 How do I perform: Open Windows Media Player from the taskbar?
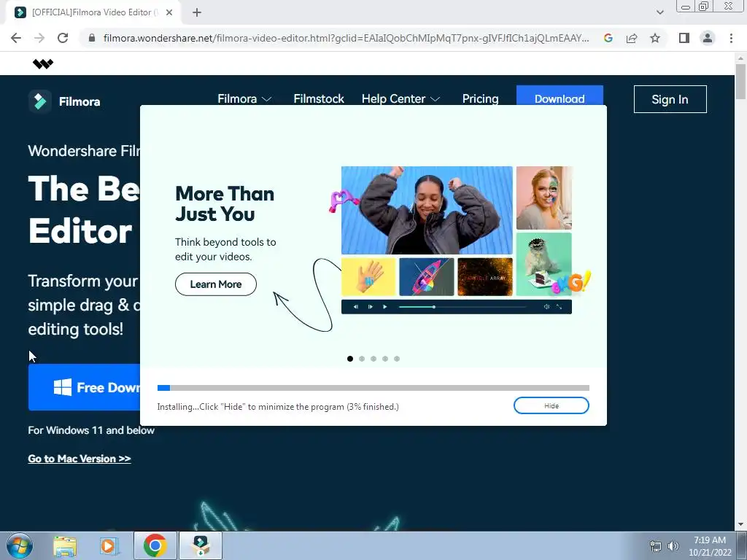[x=109, y=545]
